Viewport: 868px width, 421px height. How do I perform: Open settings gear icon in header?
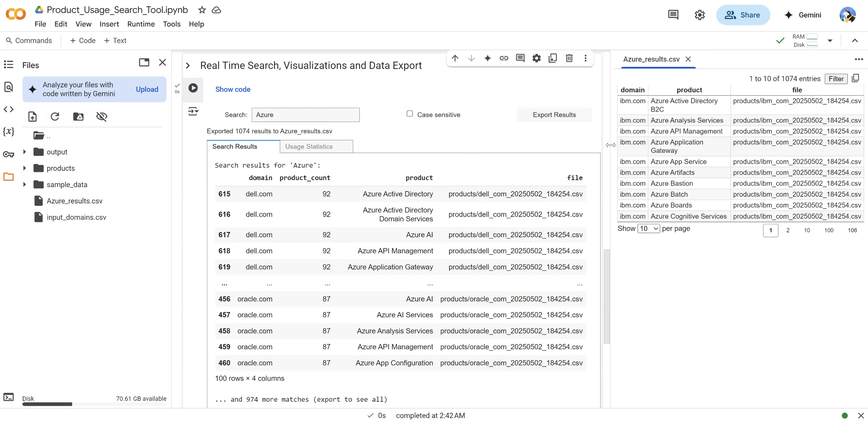click(x=700, y=15)
